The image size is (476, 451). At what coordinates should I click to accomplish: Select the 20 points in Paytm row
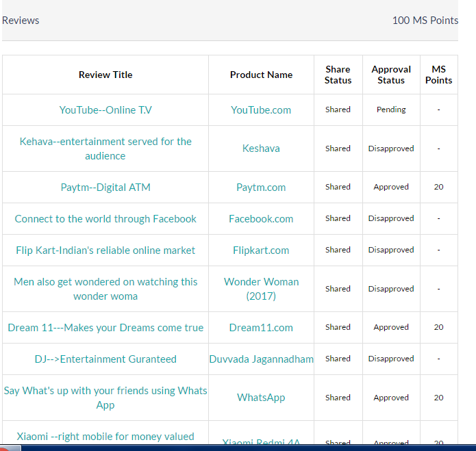[x=438, y=187]
